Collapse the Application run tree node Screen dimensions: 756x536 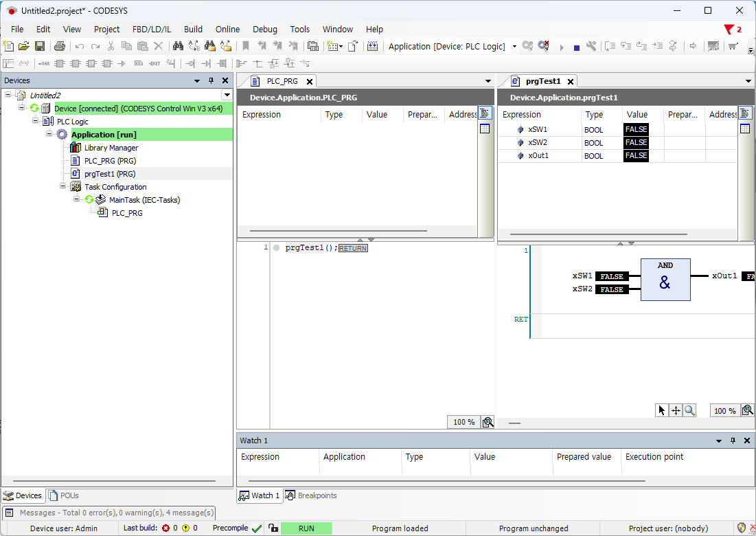[49, 133]
